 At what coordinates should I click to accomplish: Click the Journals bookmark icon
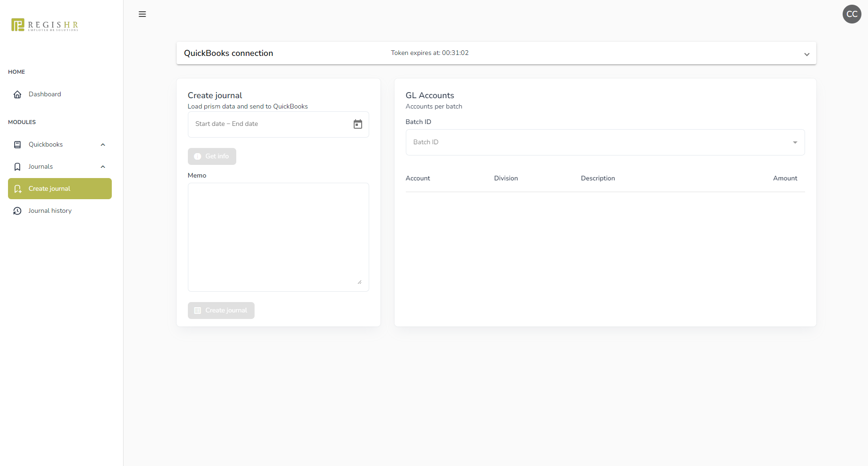click(17, 166)
